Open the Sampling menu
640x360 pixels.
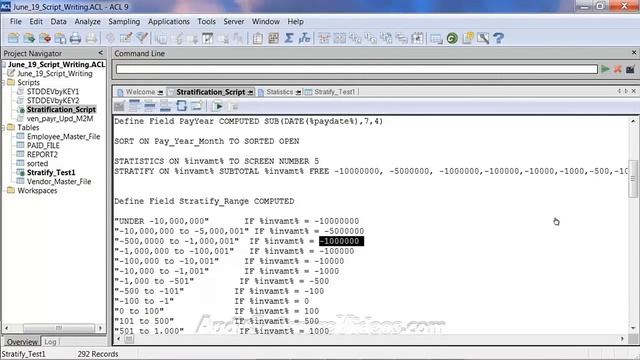[x=124, y=22]
